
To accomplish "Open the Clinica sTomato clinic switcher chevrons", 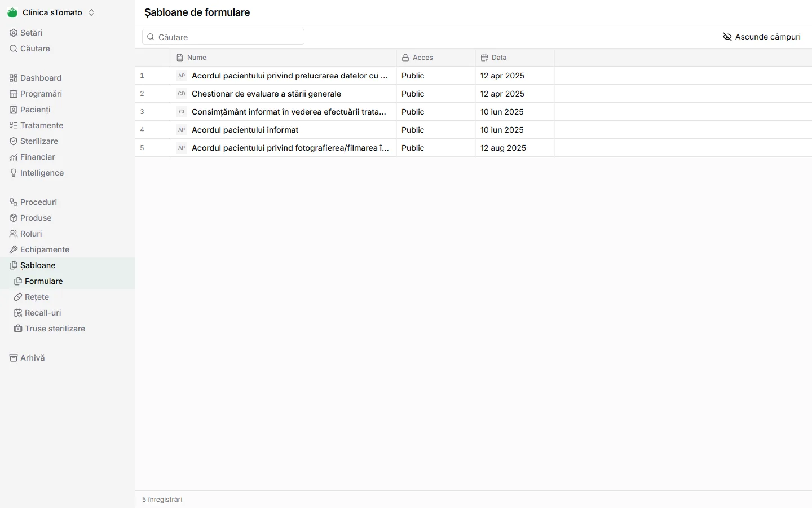I will tap(91, 12).
